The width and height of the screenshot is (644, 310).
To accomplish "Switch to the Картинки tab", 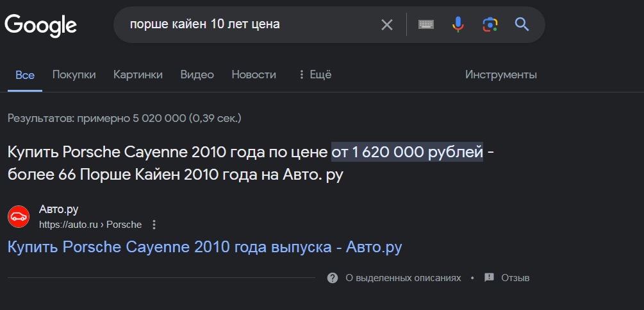I will (138, 74).
